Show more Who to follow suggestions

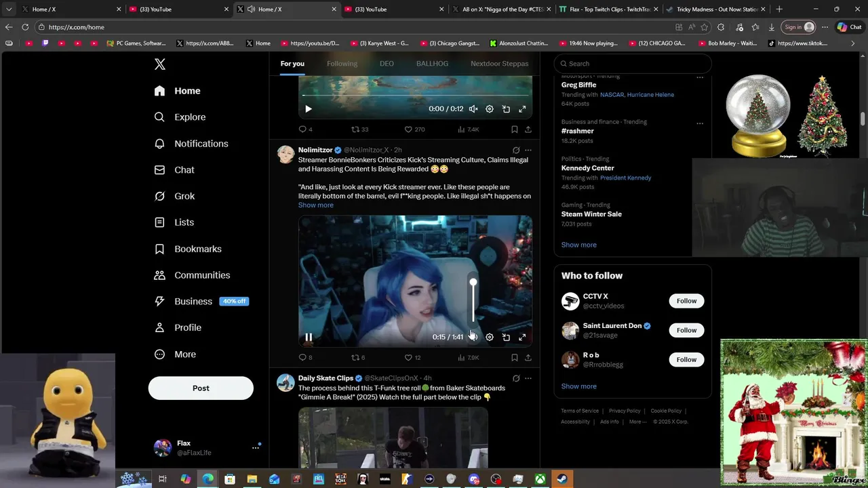(578, 386)
